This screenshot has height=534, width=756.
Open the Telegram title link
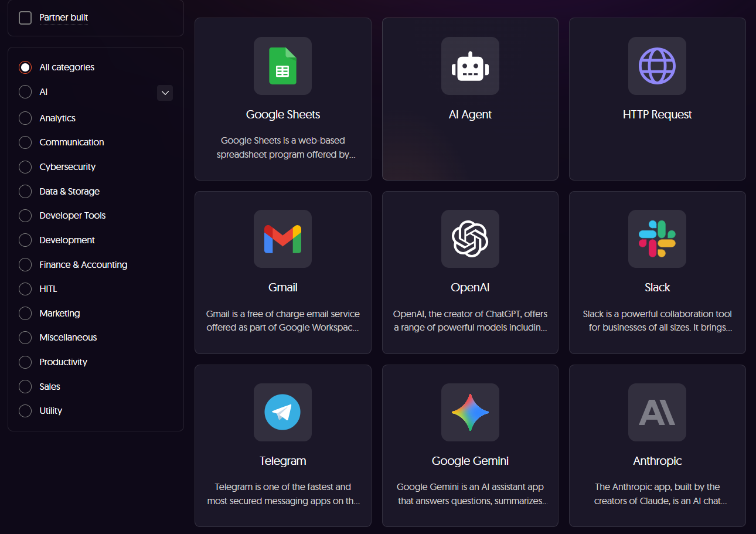283,461
